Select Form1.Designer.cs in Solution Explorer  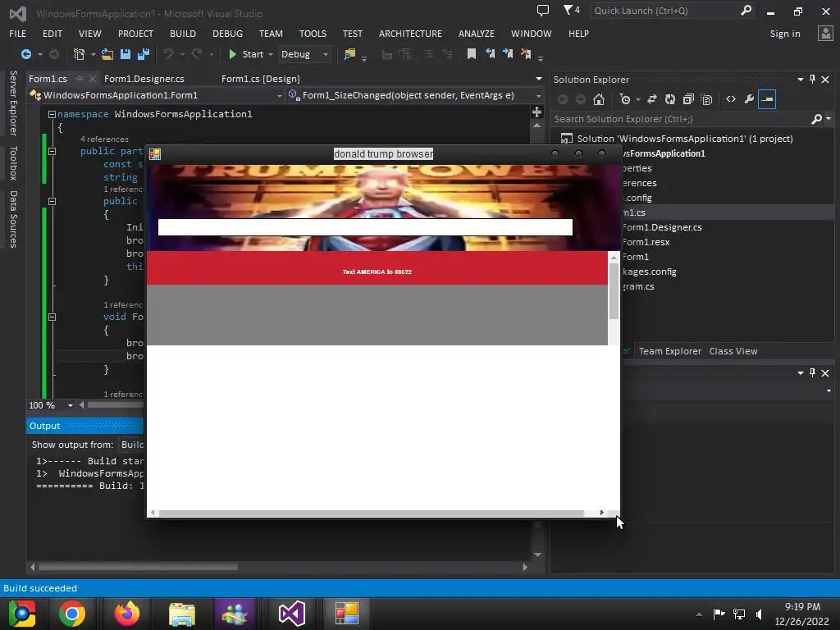(662, 227)
